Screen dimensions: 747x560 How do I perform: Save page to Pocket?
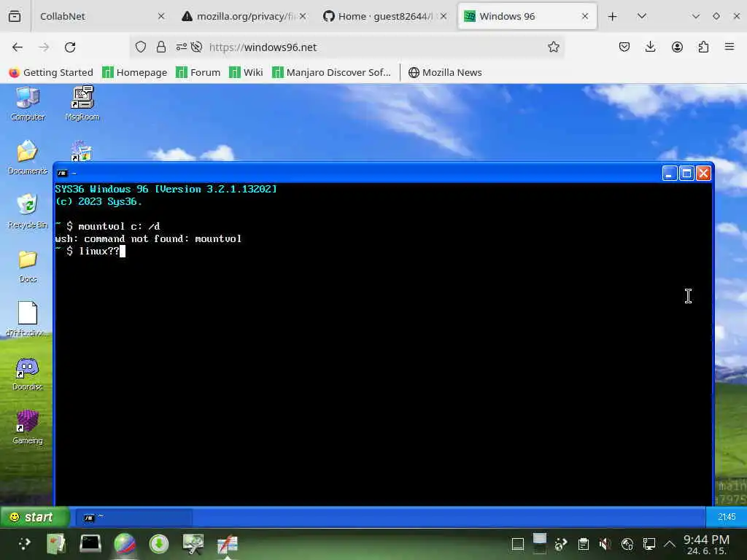tap(624, 47)
